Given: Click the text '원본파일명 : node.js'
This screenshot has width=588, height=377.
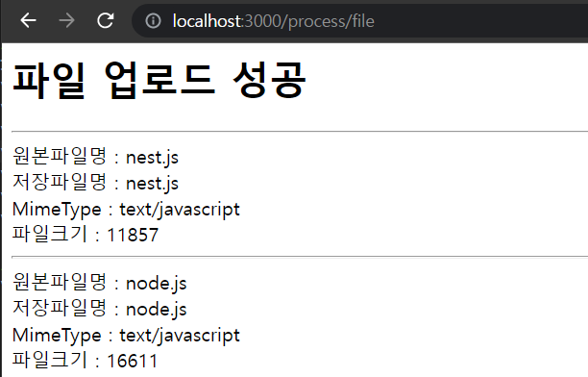Looking at the screenshot, I should [x=99, y=283].
